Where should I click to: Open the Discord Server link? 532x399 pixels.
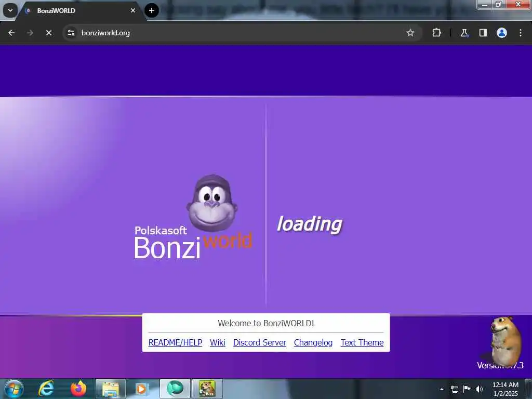(x=260, y=343)
